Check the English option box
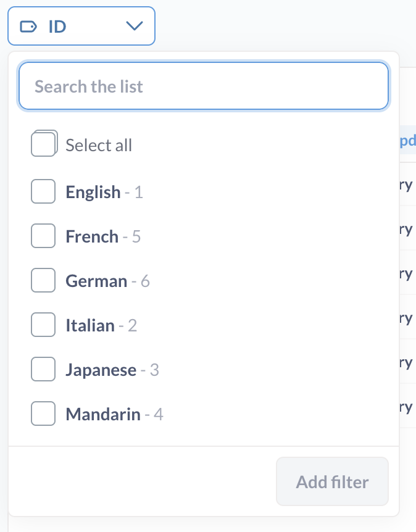Screen dimensions: 416x532 [x=43, y=192]
